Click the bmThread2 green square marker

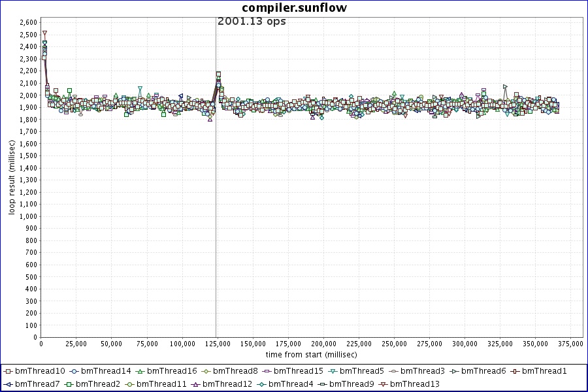click(x=69, y=384)
